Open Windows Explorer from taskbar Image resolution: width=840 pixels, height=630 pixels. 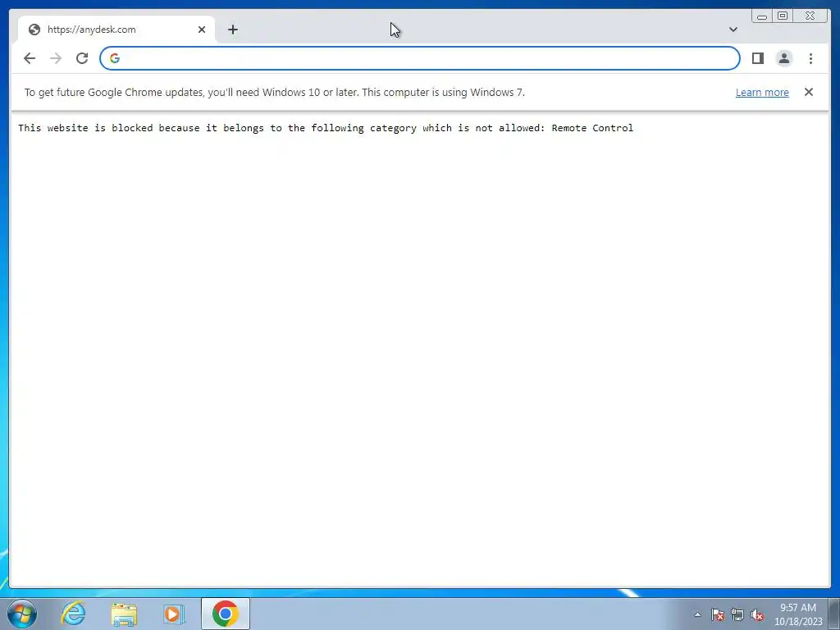tap(124, 614)
